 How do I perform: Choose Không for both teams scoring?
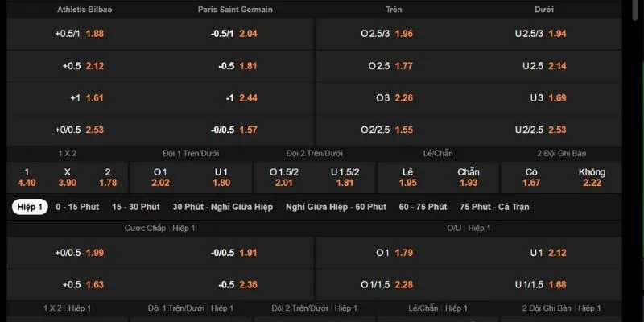coord(592,177)
